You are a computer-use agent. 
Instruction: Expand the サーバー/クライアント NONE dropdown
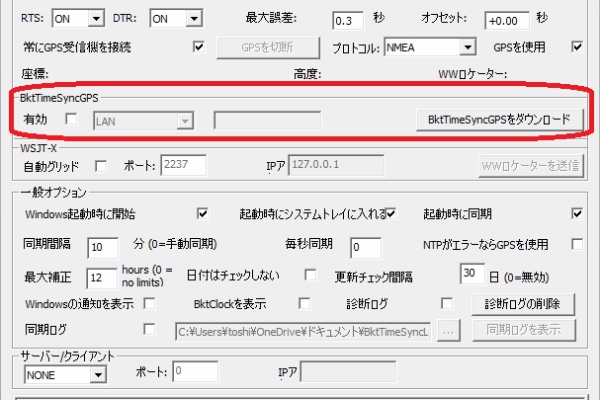click(97, 374)
